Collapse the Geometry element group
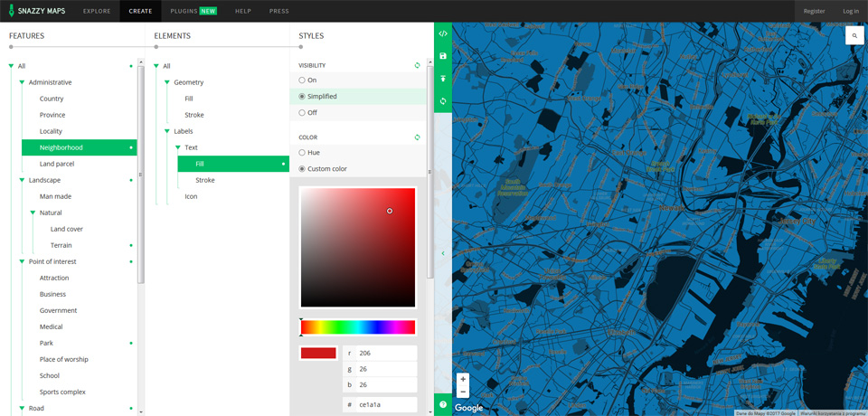868x416 pixels. tap(166, 82)
